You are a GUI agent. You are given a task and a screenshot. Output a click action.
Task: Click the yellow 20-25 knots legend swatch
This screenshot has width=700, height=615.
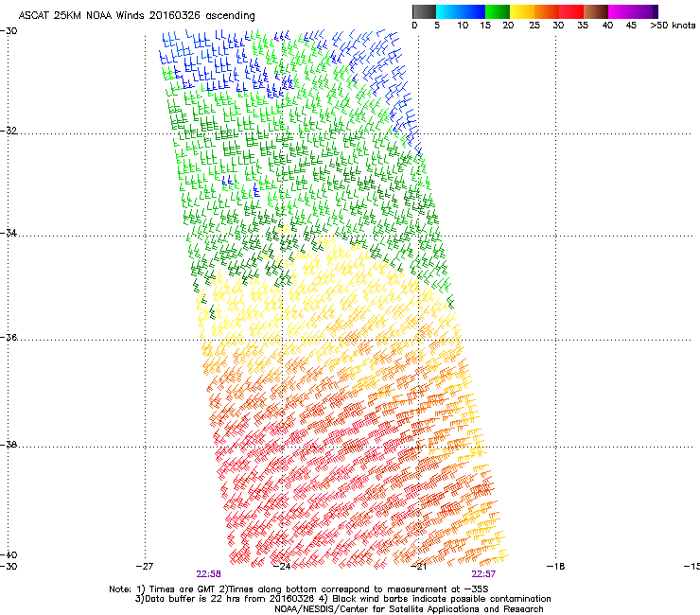coord(522,11)
